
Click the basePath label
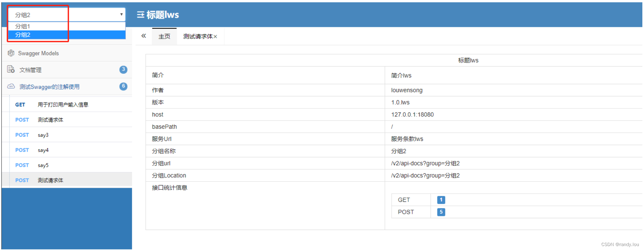[x=164, y=126]
